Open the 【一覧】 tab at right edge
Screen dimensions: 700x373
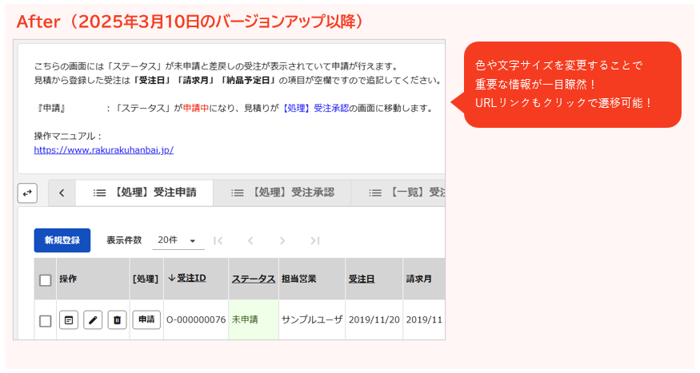pyautogui.click(x=399, y=192)
